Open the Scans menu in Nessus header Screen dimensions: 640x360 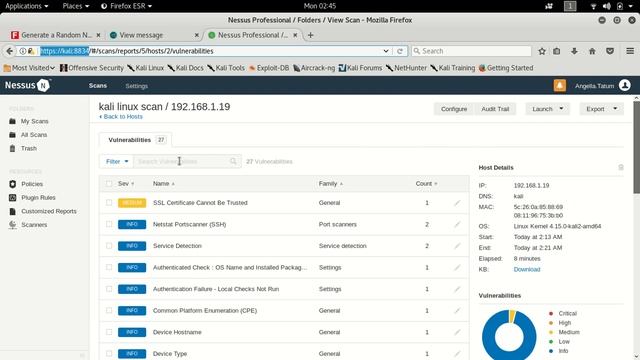click(x=98, y=86)
